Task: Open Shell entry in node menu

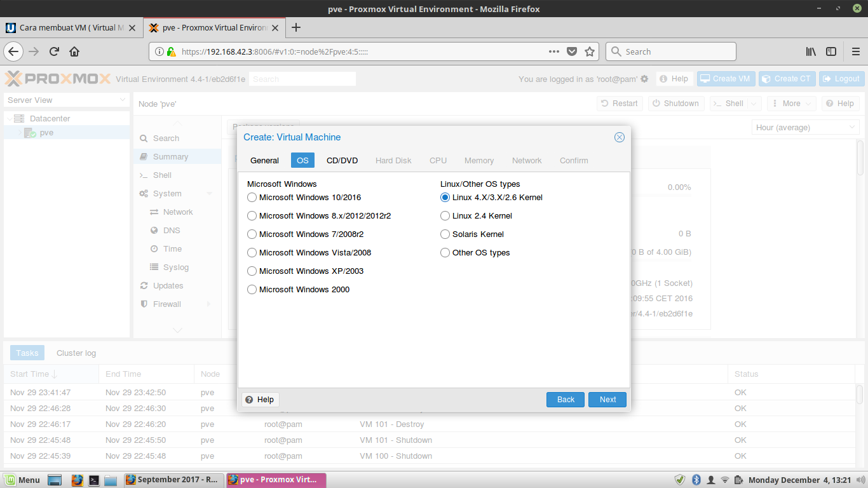Action: click(x=177, y=175)
